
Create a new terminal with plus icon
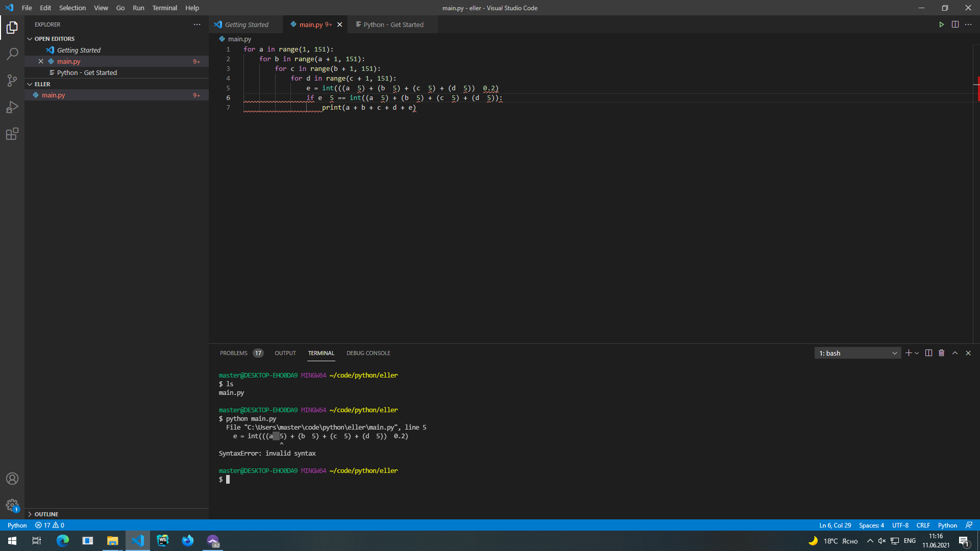pos(909,353)
